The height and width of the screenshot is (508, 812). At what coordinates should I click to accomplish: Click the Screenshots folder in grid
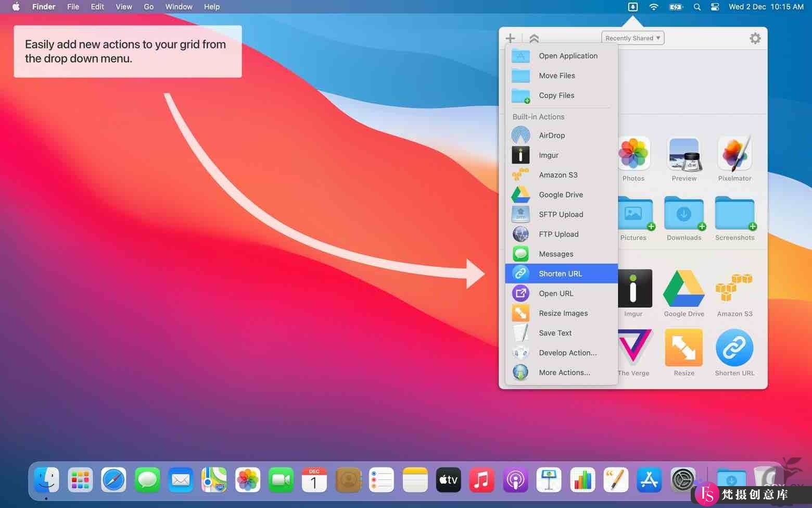pos(734,213)
